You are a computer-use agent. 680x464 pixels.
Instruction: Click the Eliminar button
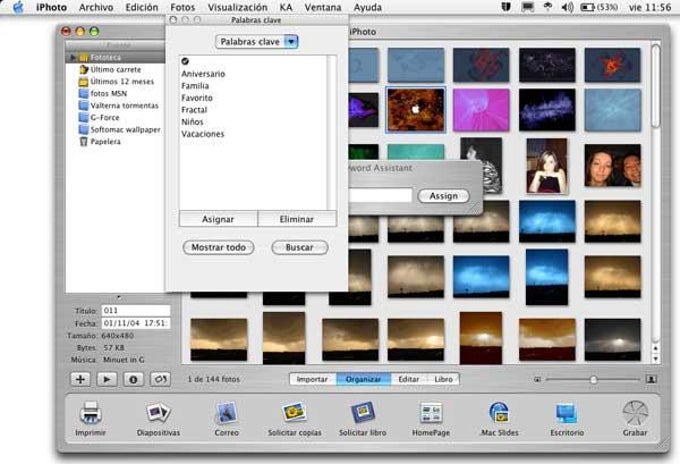pos(297,219)
